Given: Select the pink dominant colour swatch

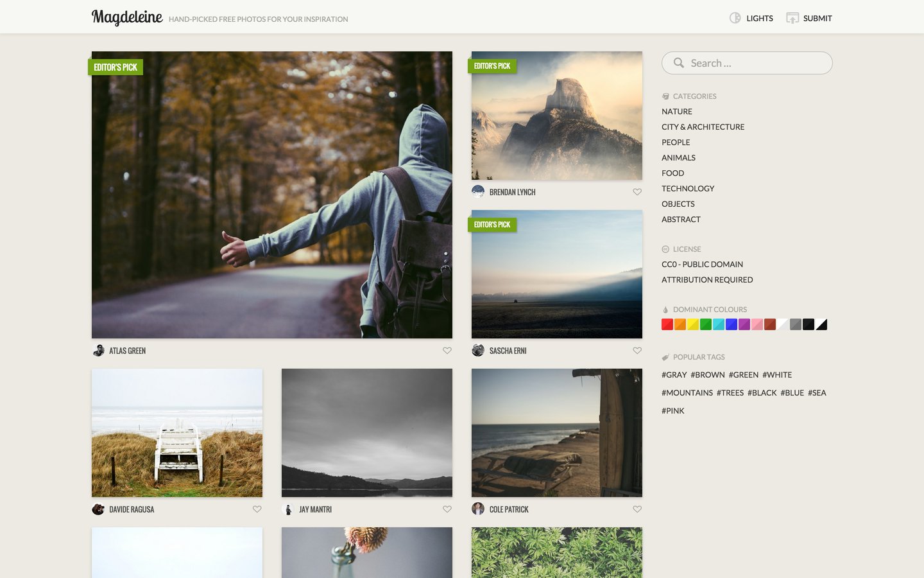Looking at the screenshot, I should point(757,324).
